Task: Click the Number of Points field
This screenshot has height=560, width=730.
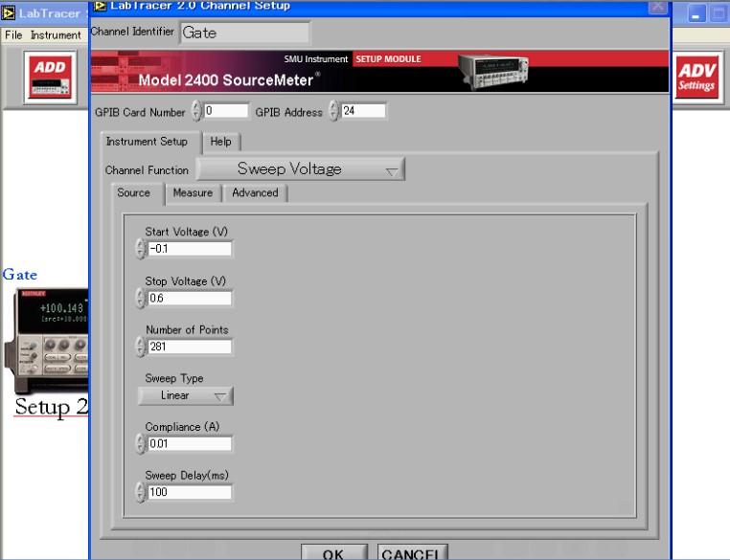Action: (190, 347)
